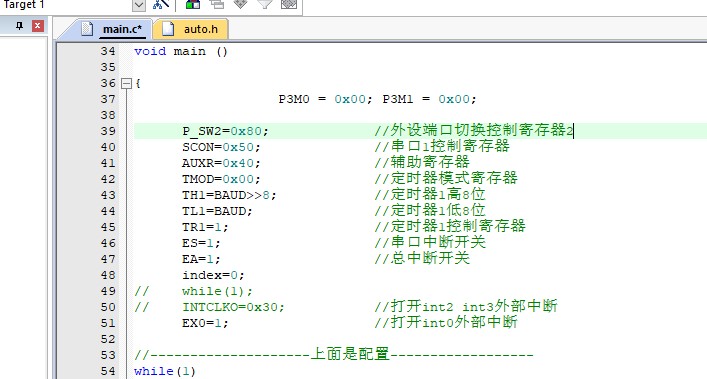Screen dimensions: 707x379
Task: Click Select Software Packs funnel icon
Action: 265,4
